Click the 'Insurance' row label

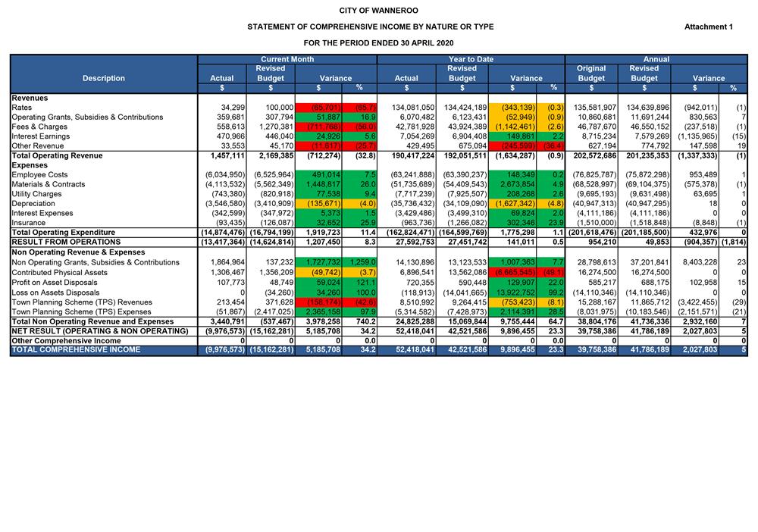tap(29, 223)
